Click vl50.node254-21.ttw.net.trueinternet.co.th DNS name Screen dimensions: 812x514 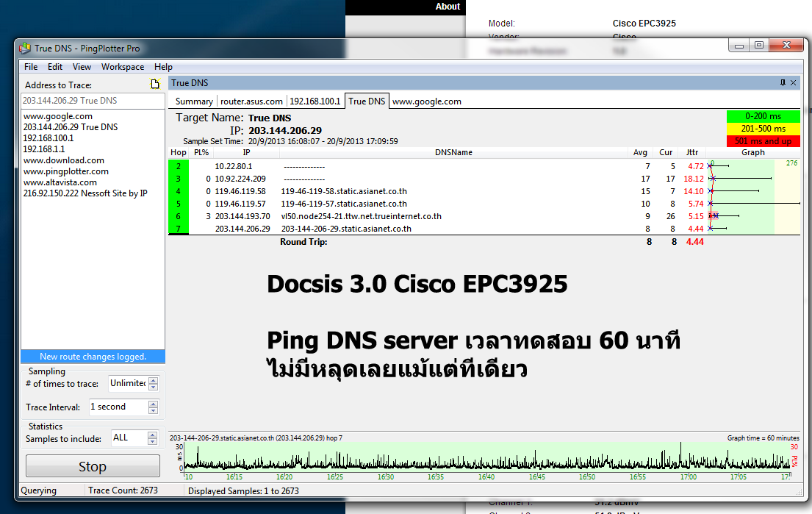click(x=361, y=216)
